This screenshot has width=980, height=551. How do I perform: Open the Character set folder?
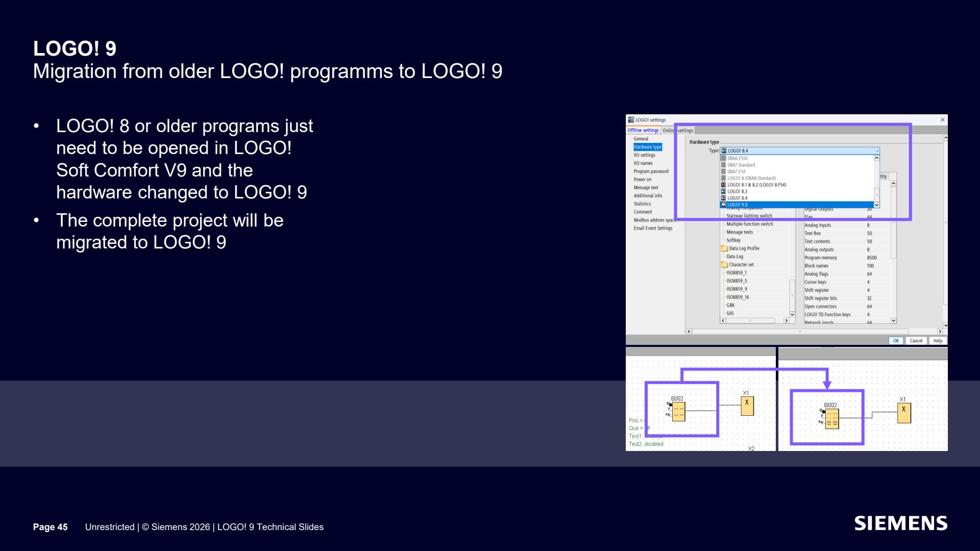click(737, 265)
